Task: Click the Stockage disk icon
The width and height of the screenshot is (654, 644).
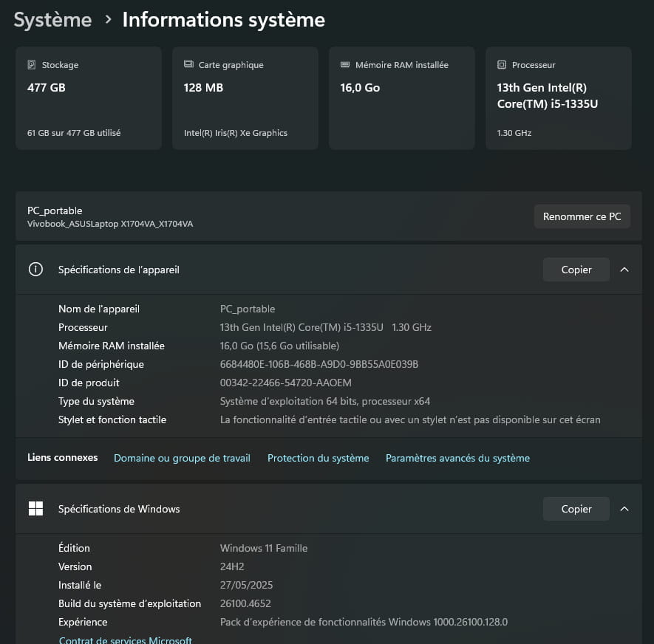Action: click(31, 64)
